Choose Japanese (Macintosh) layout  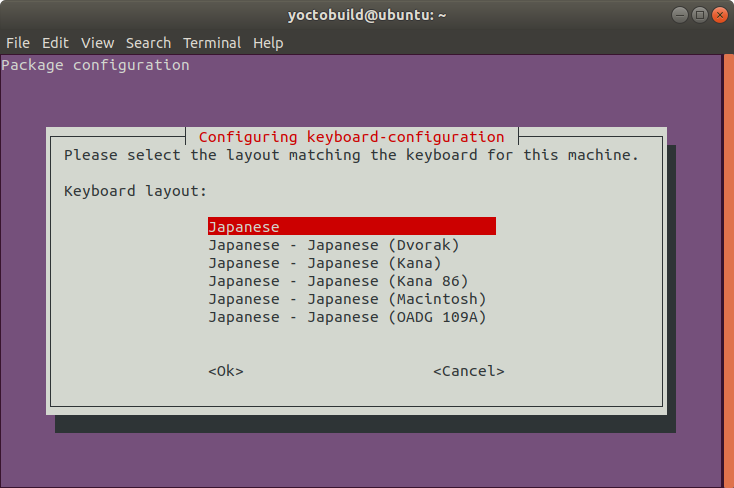347,299
